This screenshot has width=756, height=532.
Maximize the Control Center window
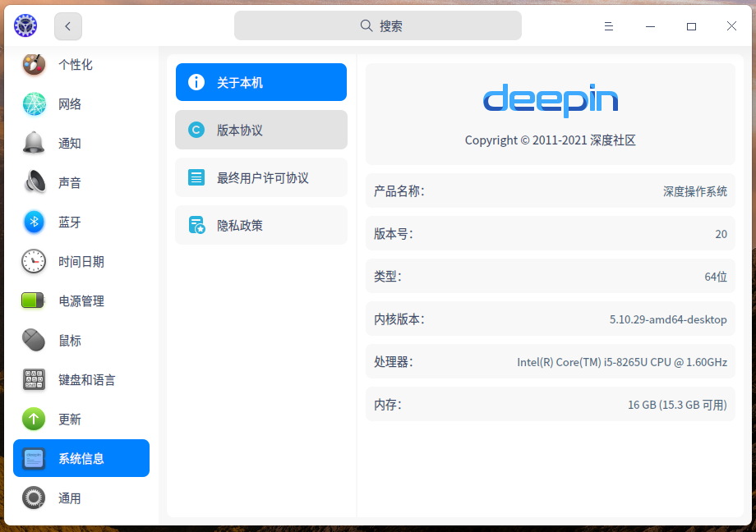pyautogui.click(x=691, y=26)
